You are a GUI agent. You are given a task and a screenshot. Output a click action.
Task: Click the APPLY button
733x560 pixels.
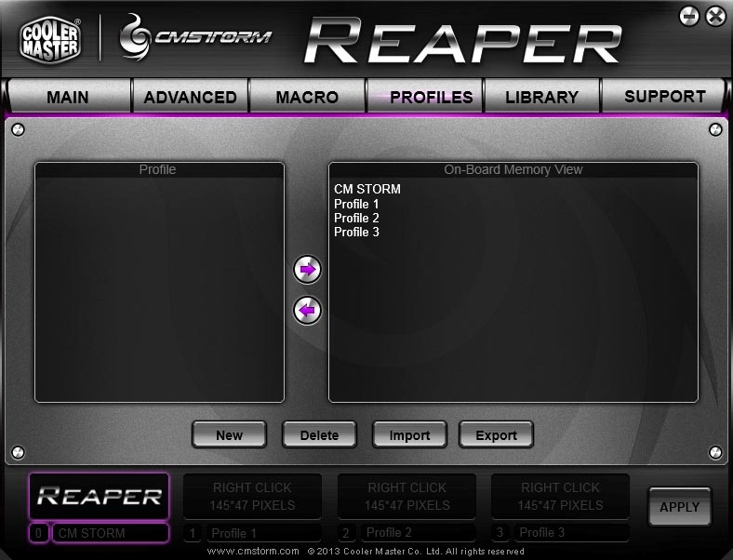(680, 507)
